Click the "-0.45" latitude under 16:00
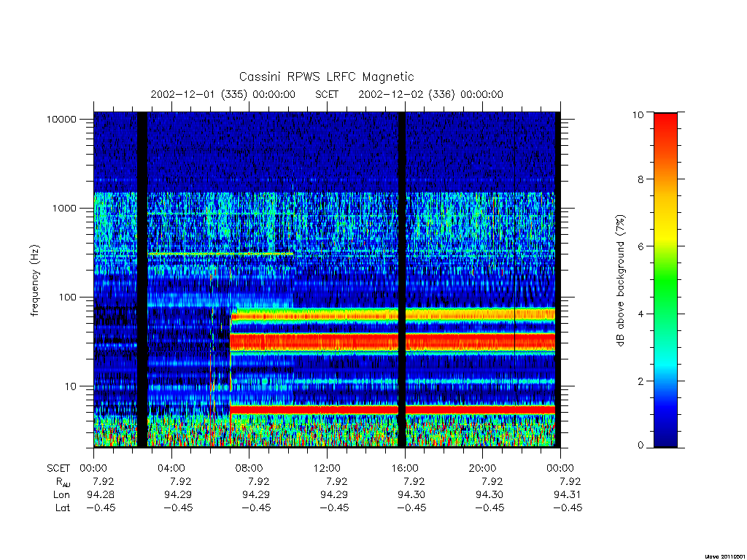 tap(411, 507)
